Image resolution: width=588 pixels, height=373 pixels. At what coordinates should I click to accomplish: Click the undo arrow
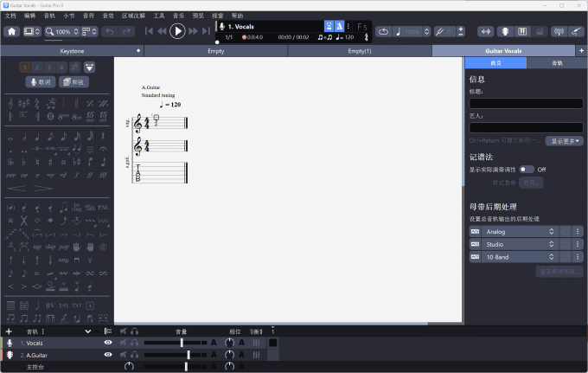click(110, 31)
